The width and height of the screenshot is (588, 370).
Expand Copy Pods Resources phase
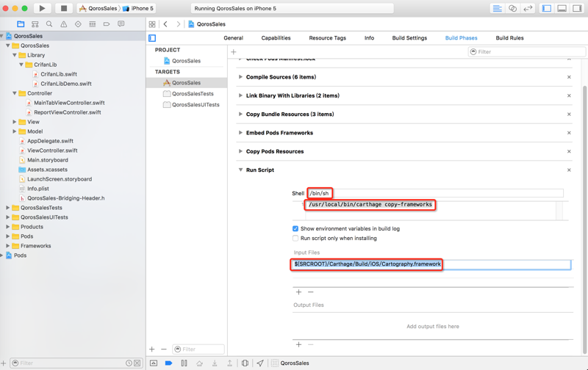[240, 151]
